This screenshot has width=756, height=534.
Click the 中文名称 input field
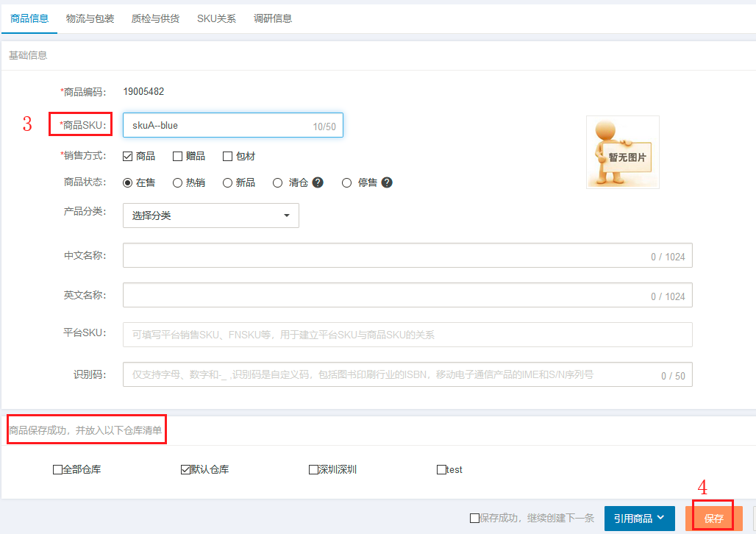[407, 255]
